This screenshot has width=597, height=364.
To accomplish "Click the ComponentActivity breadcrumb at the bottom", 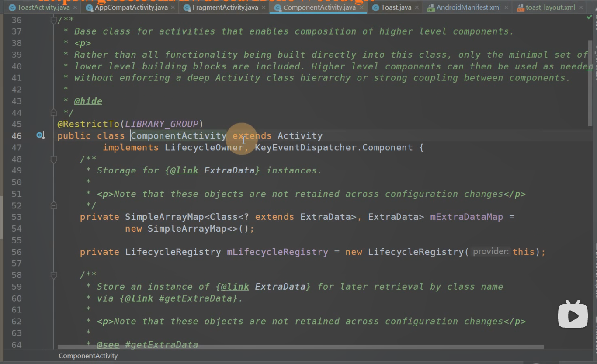I will click(88, 356).
